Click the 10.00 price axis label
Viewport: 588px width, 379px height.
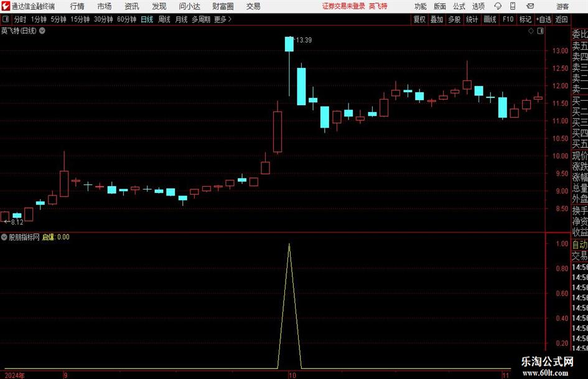coord(560,156)
